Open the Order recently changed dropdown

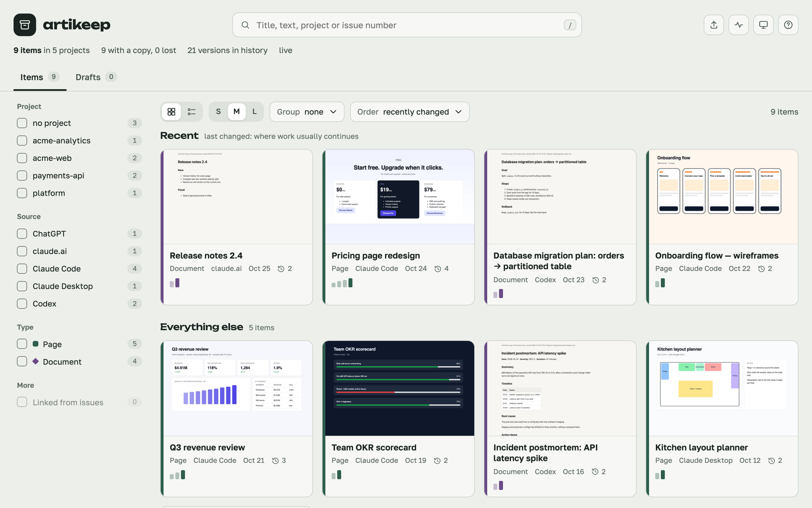point(410,112)
